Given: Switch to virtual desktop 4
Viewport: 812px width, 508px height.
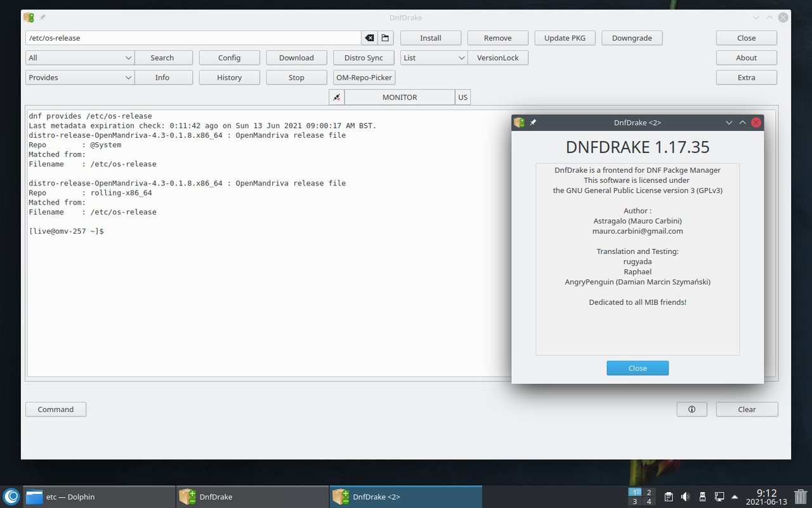Looking at the screenshot, I should coord(649,502).
